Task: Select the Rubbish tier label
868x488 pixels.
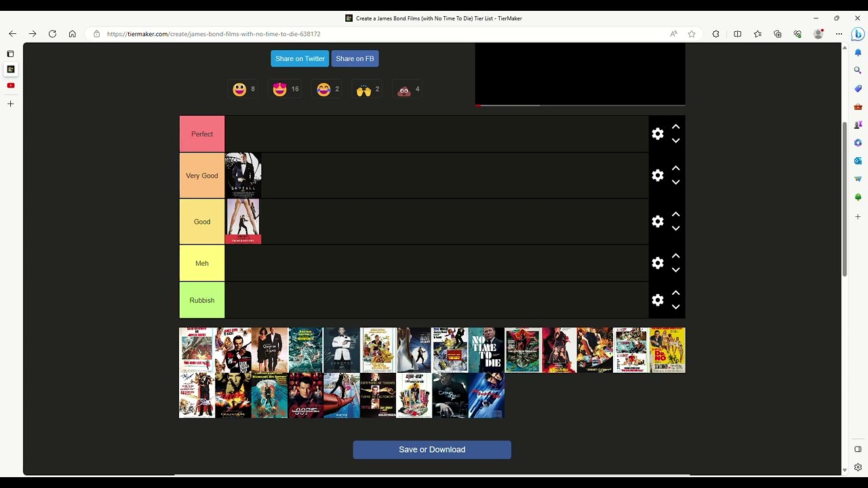Action: pyautogui.click(x=202, y=300)
